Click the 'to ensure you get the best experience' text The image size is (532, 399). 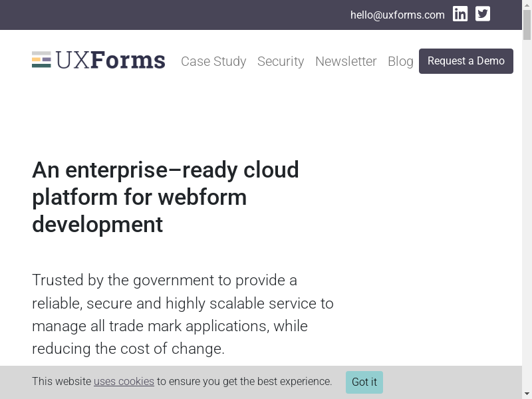coord(244,382)
